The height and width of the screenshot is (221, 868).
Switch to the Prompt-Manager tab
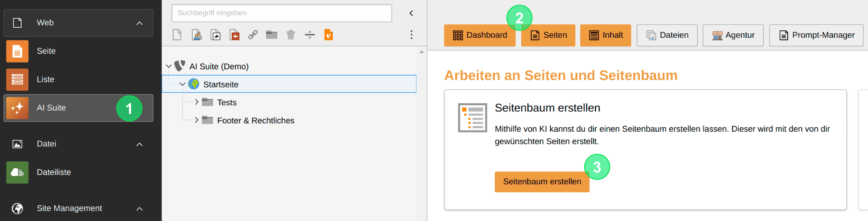pyautogui.click(x=816, y=35)
